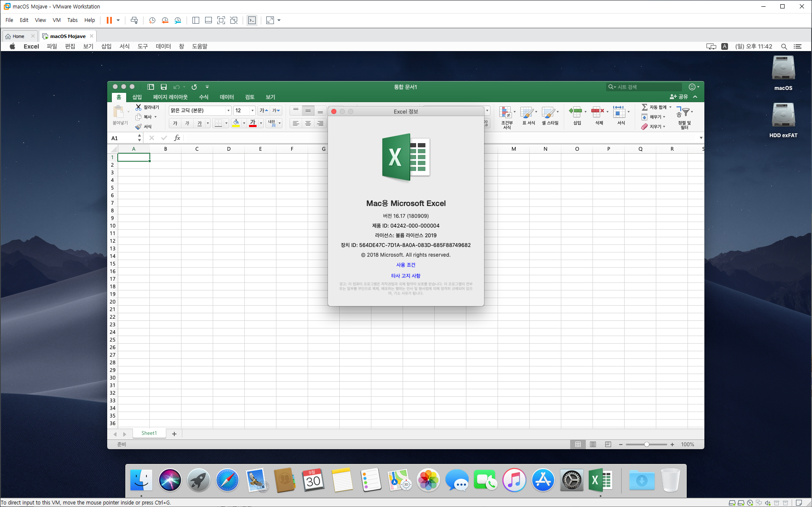Image resolution: width=812 pixels, height=507 pixels.
Task: Open the File menu in macOS menu bar
Action: click(x=52, y=46)
